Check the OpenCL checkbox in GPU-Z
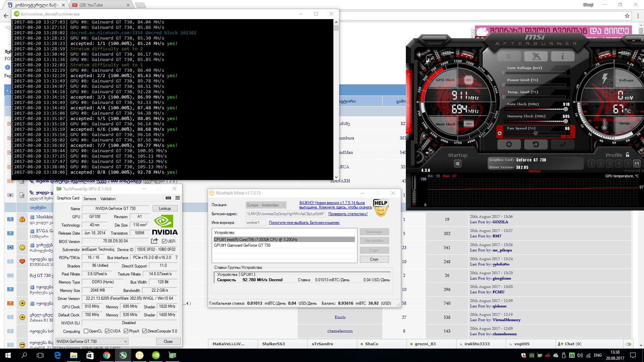This screenshot has width=644, height=362. 86,331
